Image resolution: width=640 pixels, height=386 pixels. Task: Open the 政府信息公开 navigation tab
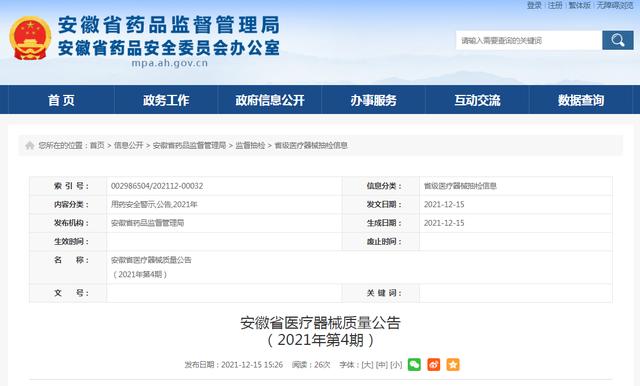270,100
